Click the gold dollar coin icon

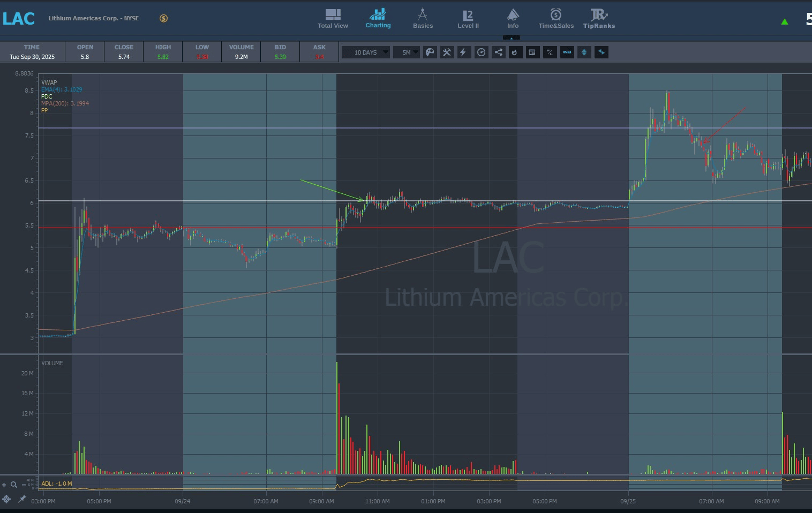(164, 18)
